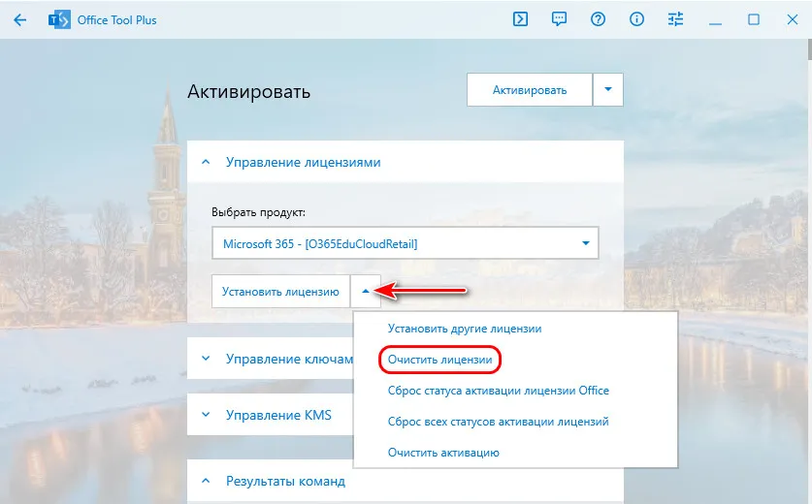The image size is (812, 504).
Task: Expand the KMS management section
Action: pos(206,415)
